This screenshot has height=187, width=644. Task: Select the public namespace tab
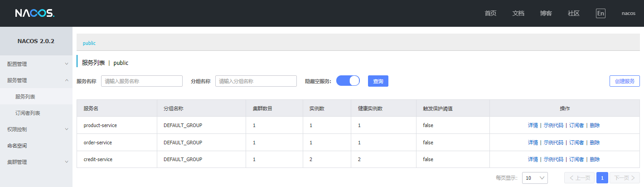[x=89, y=43]
